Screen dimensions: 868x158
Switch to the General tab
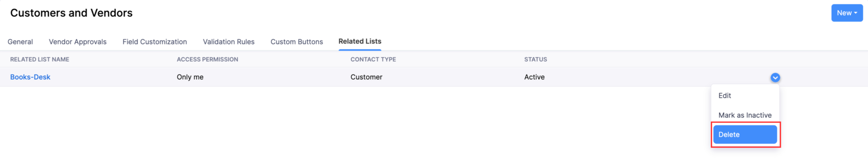(20, 42)
